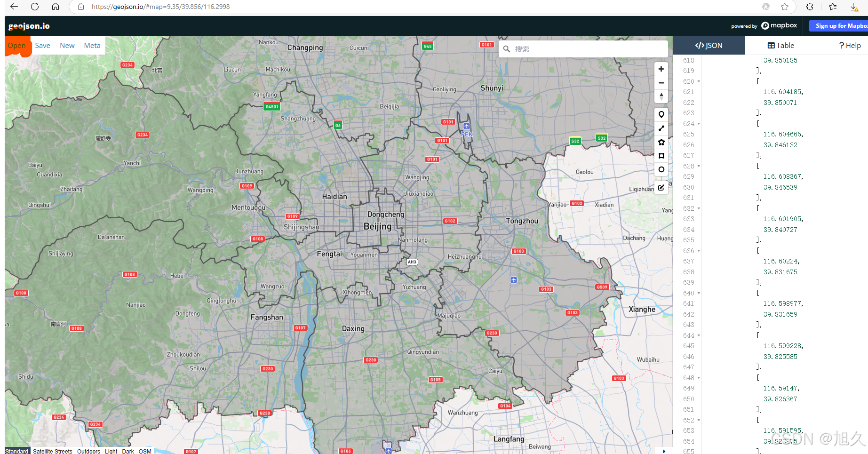Select the Light map style
Screen dimensions: 868x454
click(x=111, y=451)
